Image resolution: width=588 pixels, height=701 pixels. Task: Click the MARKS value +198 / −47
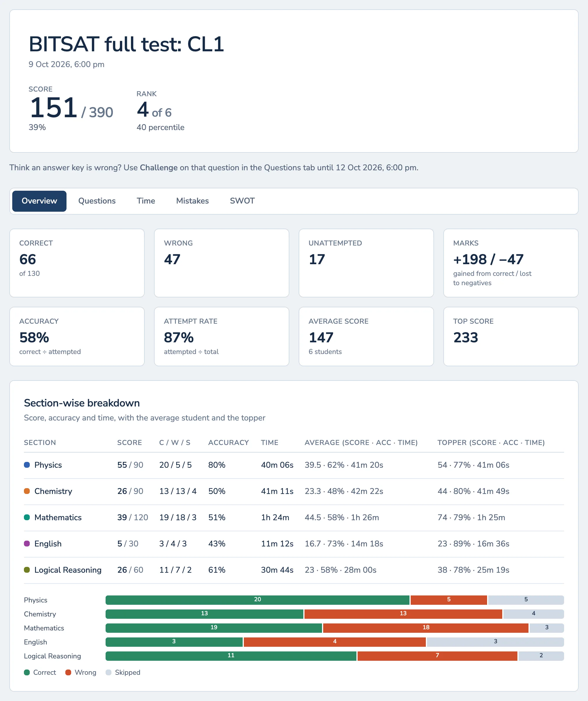click(x=488, y=259)
